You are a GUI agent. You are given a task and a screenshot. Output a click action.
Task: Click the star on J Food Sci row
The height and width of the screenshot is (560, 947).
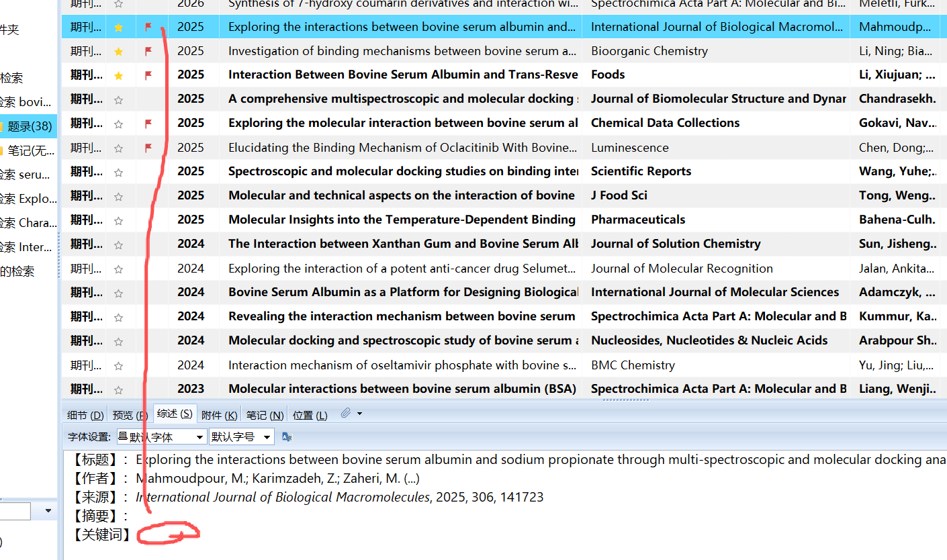[x=119, y=196]
